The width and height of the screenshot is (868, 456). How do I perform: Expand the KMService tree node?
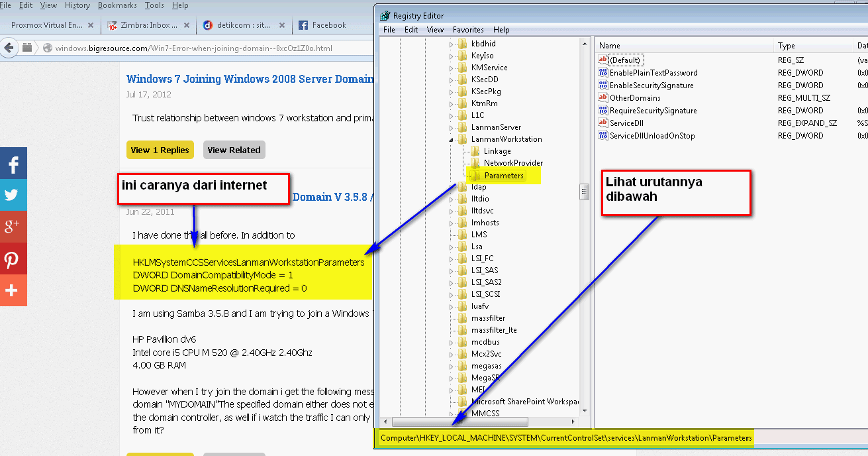coord(452,68)
